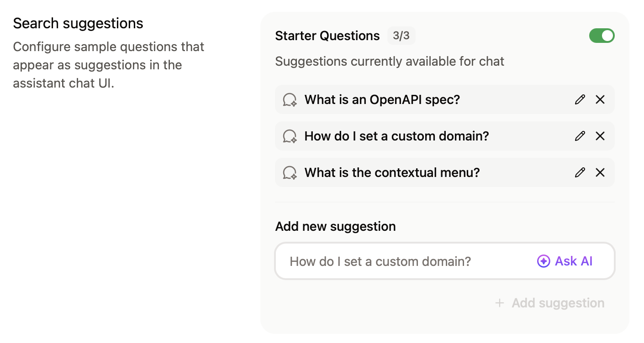Disable the Starter Questions toggle

pyautogui.click(x=602, y=35)
